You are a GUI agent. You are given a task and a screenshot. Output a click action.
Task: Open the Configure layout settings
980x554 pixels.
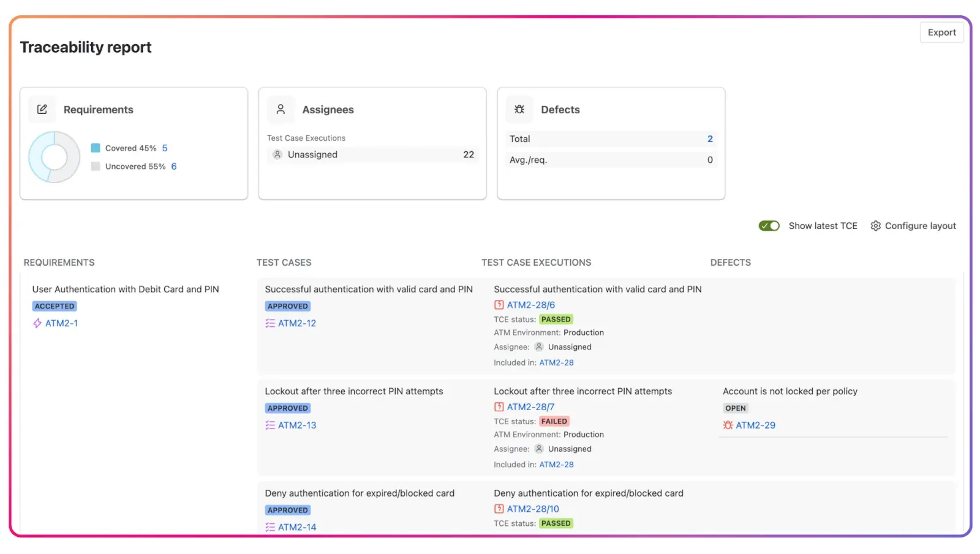point(919,226)
